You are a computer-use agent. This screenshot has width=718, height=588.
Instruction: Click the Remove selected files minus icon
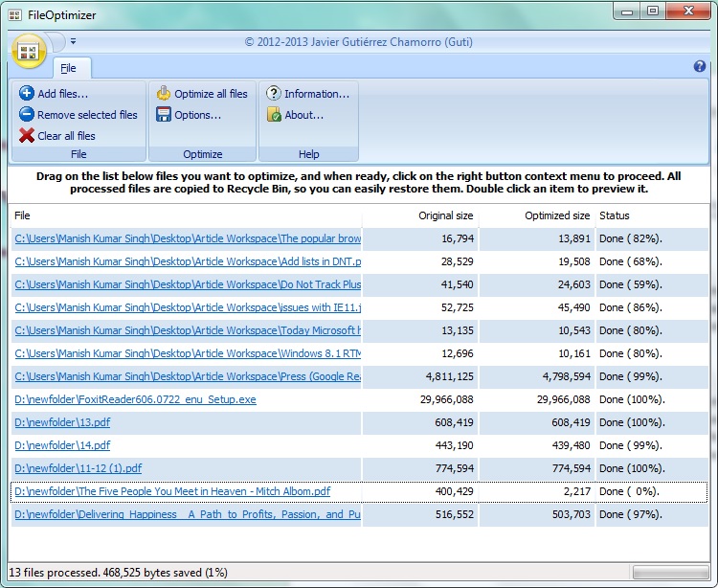pos(27,115)
